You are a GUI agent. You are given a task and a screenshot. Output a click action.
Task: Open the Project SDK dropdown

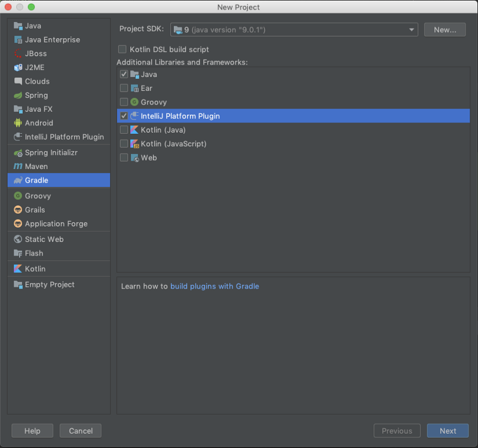(x=411, y=30)
